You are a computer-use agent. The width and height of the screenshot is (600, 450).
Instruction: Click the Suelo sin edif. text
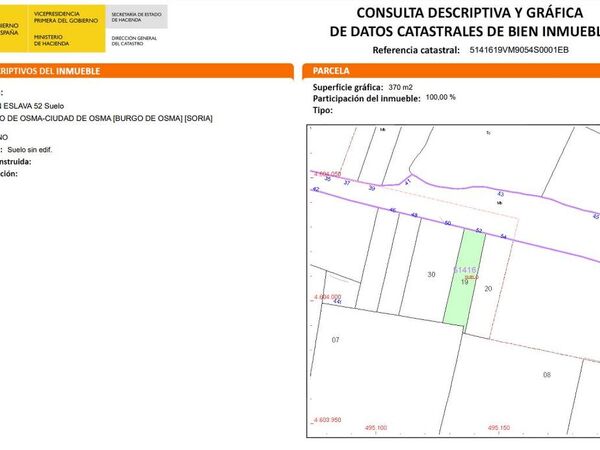(x=29, y=150)
